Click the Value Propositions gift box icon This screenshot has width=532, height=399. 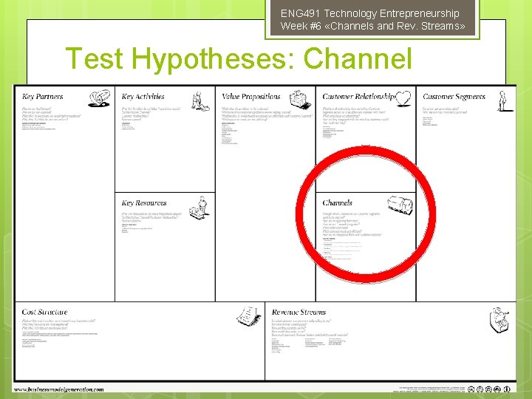point(300,100)
